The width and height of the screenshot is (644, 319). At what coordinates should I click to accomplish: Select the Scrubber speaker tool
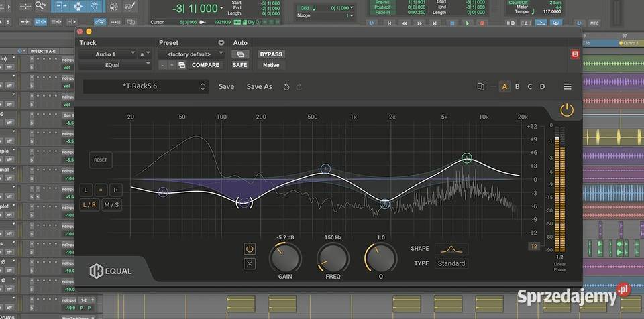click(114, 6)
